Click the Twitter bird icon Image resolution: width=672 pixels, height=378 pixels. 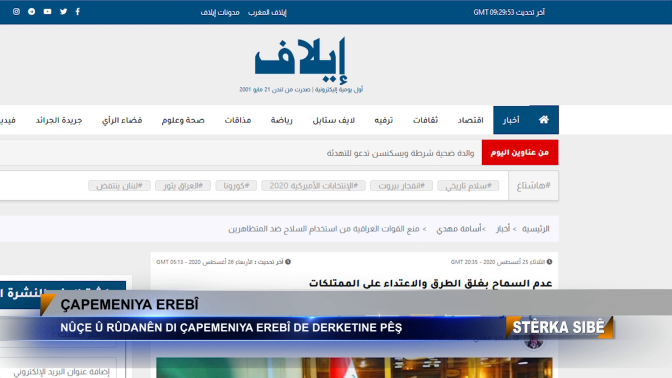click(x=63, y=12)
